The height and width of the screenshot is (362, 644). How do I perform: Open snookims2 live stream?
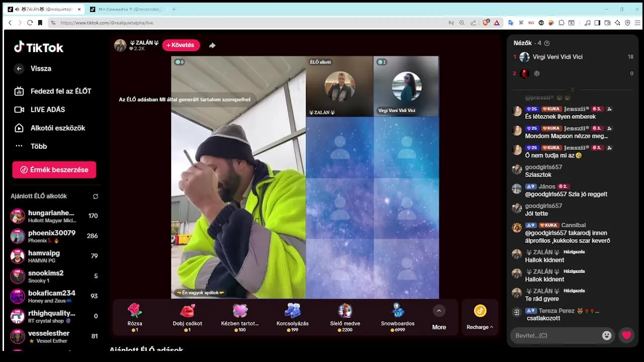click(54, 277)
